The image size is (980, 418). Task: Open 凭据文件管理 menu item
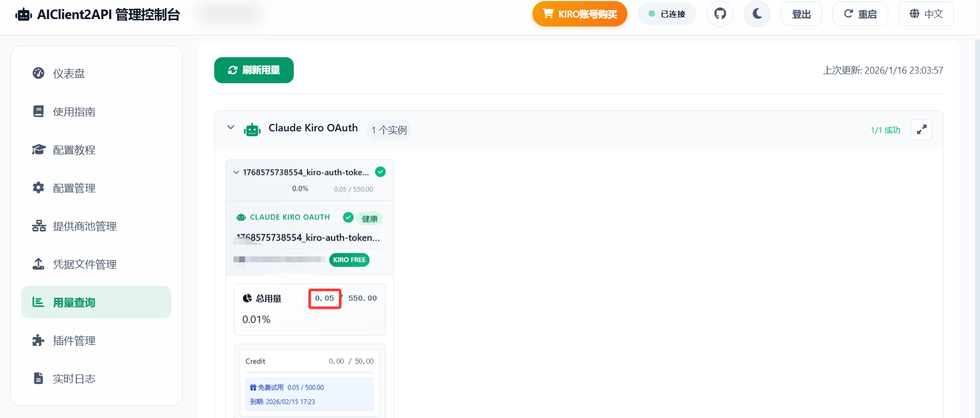[96, 264]
